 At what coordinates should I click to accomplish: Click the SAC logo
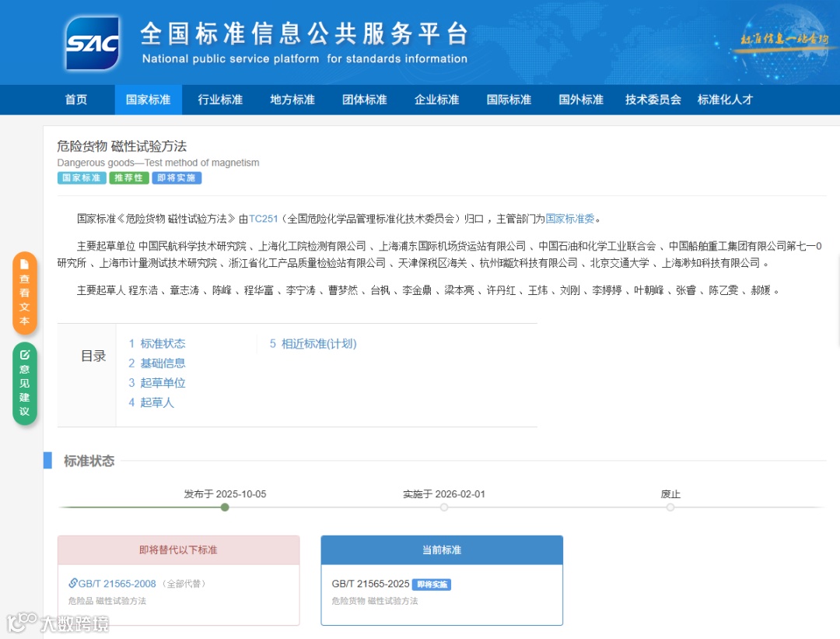pyautogui.click(x=92, y=43)
